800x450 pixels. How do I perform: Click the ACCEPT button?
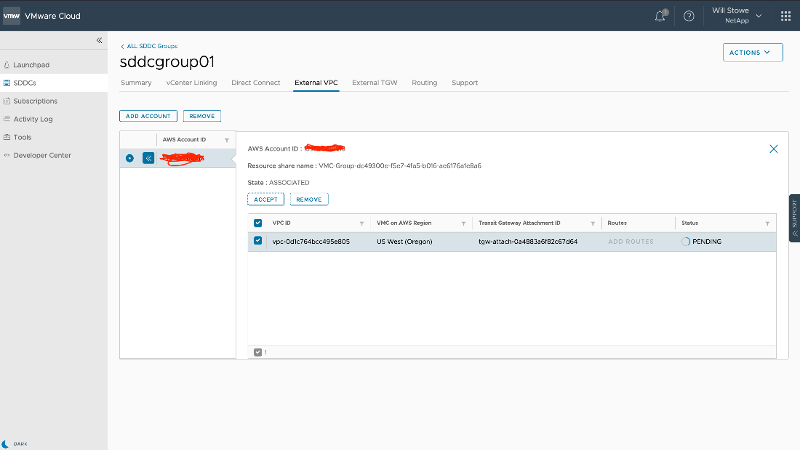(265, 200)
